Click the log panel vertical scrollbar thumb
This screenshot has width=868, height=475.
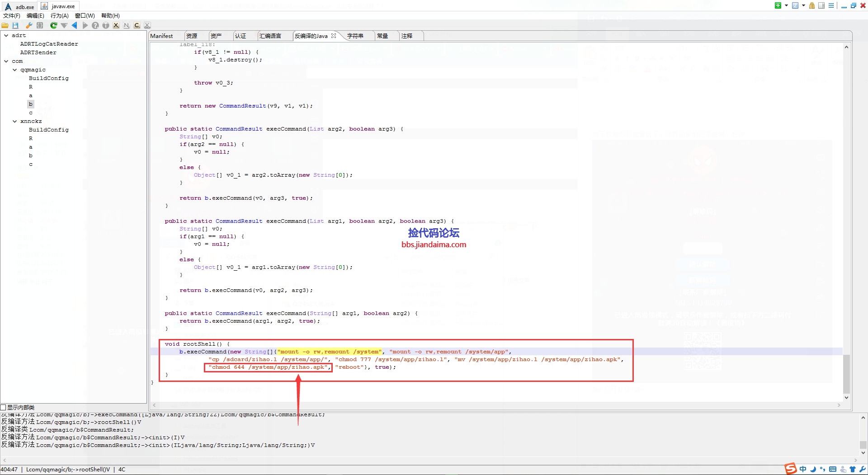click(x=863, y=445)
